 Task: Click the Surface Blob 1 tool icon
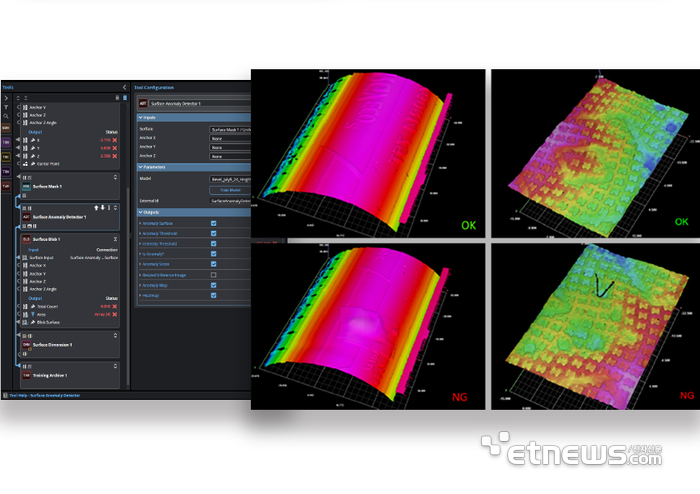26,240
